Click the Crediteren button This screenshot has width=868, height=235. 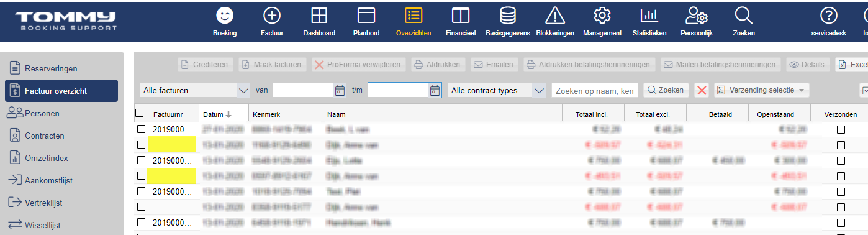tap(206, 64)
